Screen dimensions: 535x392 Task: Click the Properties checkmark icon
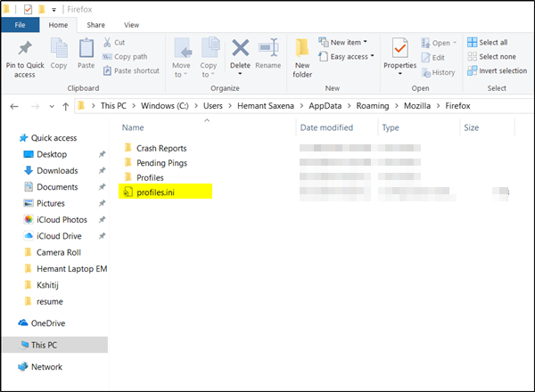pyautogui.click(x=399, y=48)
